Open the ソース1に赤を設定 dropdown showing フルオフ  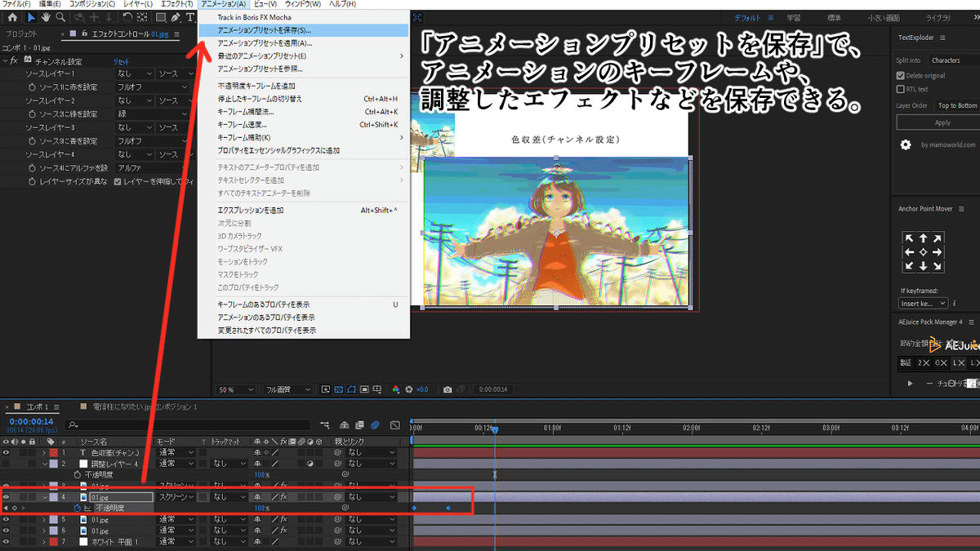[x=154, y=87]
